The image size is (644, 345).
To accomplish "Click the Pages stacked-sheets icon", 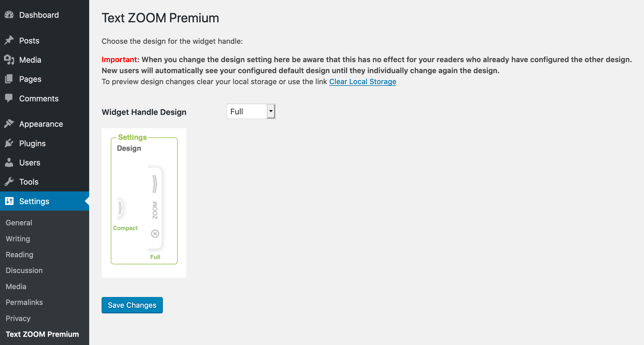I will pyautogui.click(x=9, y=79).
